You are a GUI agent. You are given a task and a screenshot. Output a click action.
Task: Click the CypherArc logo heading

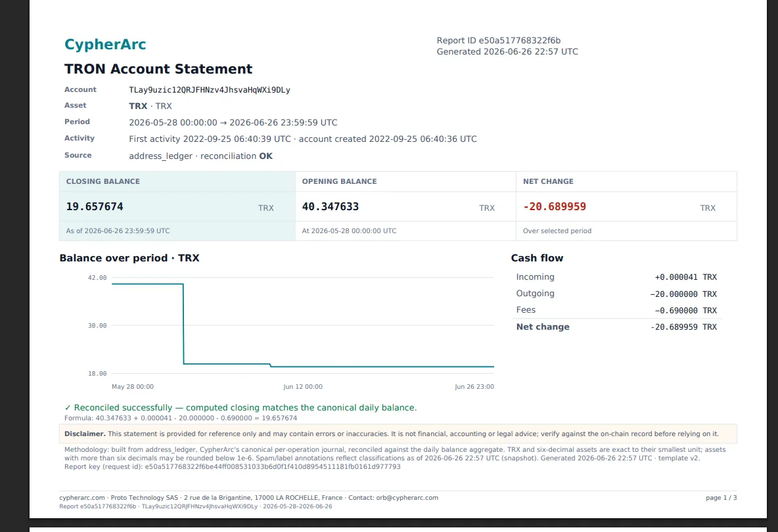pyautogui.click(x=105, y=44)
